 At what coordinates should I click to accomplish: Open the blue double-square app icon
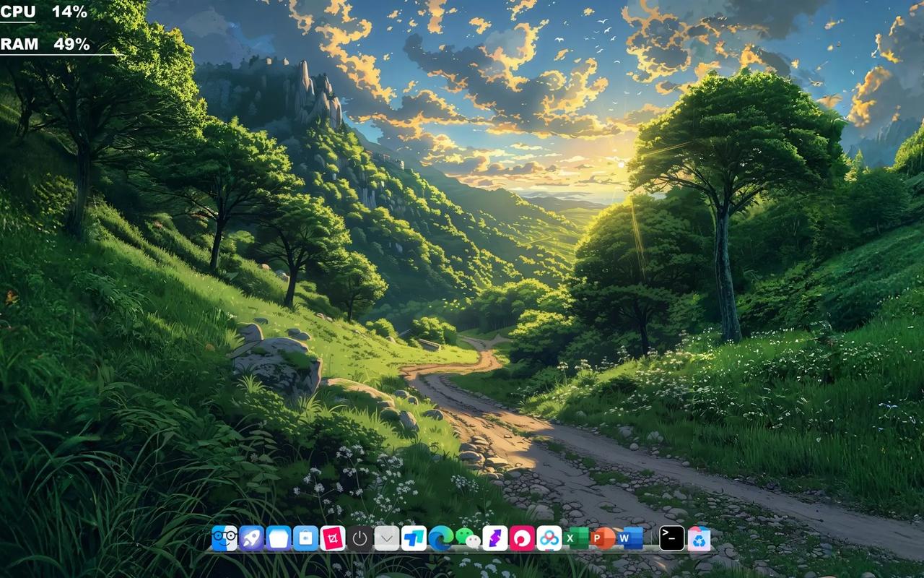(414, 538)
